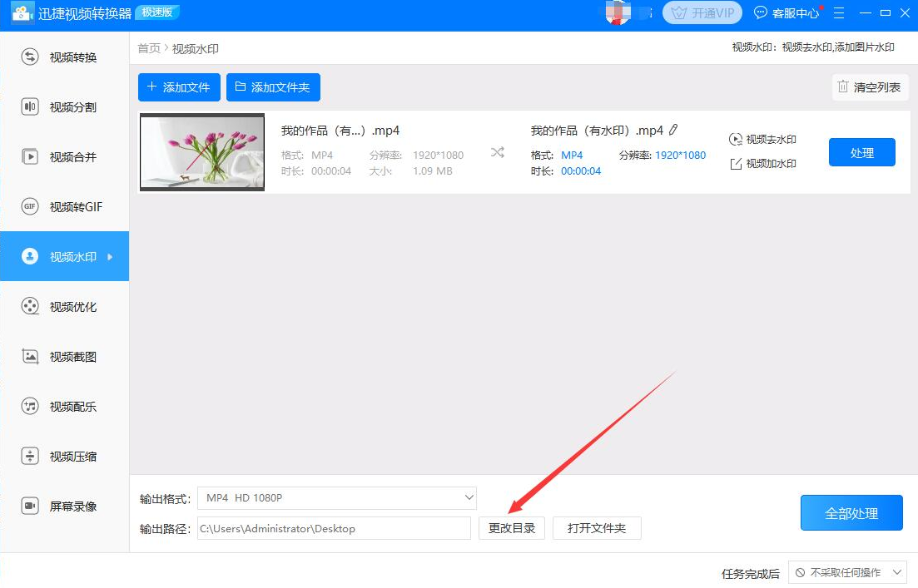The image size is (918, 588).
Task: Click the source file name 我的作品（有...）.mp4
Action: pyautogui.click(x=340, y=131)
